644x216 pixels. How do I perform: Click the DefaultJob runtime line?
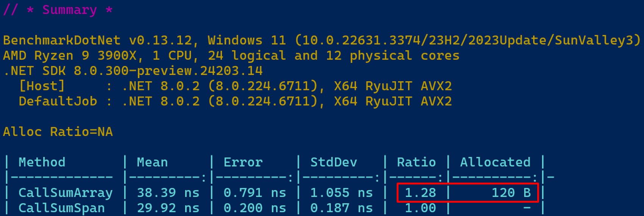pyautogui.click(x=235, y=101)
